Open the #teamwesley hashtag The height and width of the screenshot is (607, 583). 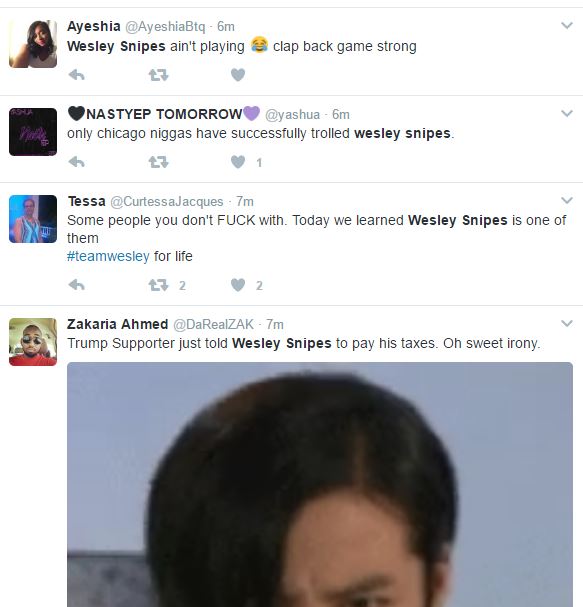pyautogui.click(x=108, y=256)
